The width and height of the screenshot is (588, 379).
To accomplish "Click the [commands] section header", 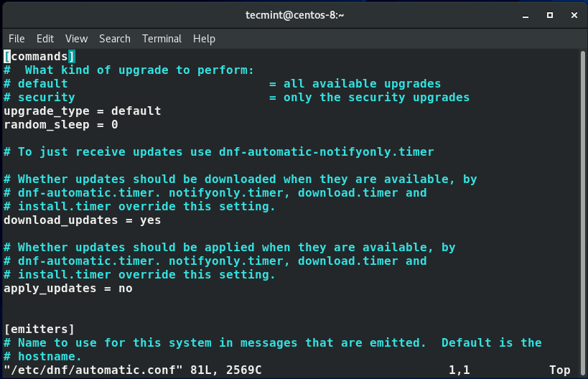I will tap(39, 57).
